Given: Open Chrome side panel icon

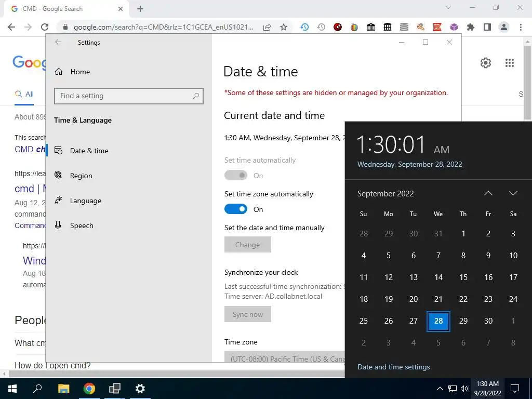Looking at the screenshot, I should click(x=487, y=27).
